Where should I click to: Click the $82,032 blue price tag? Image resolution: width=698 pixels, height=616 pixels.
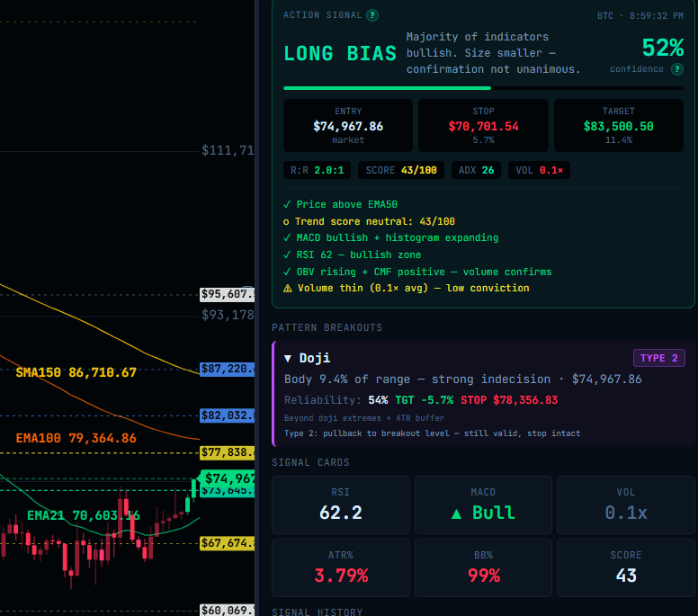coord(227,415)
